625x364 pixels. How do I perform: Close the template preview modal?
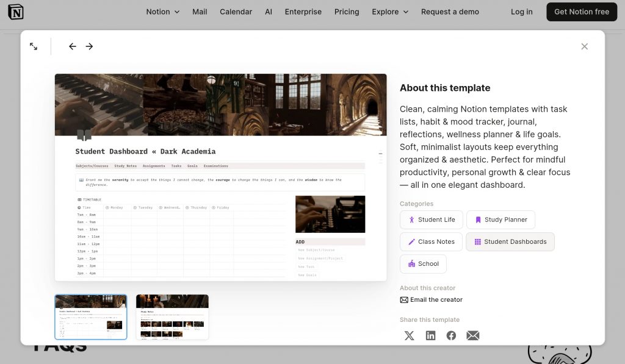(584, 46)
